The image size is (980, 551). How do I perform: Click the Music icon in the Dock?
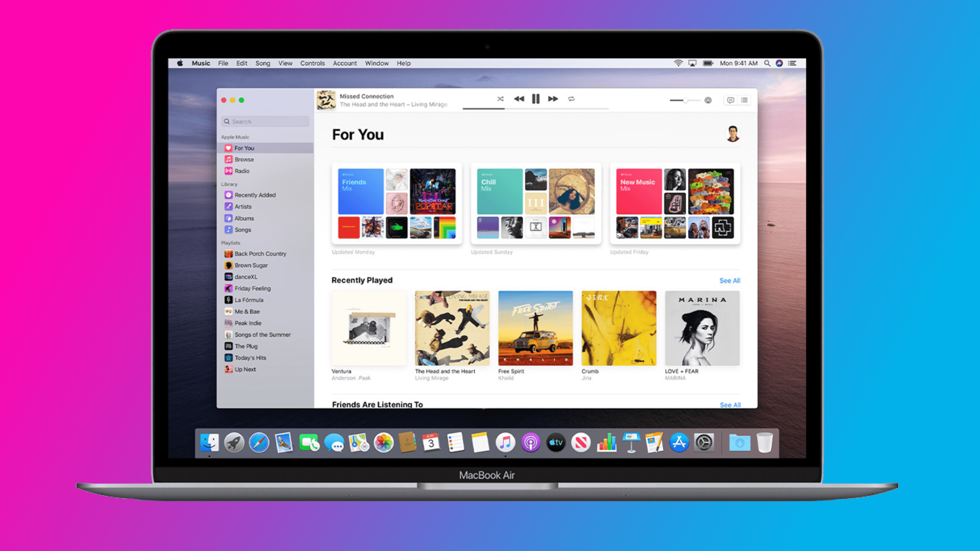tap(505, 443)
